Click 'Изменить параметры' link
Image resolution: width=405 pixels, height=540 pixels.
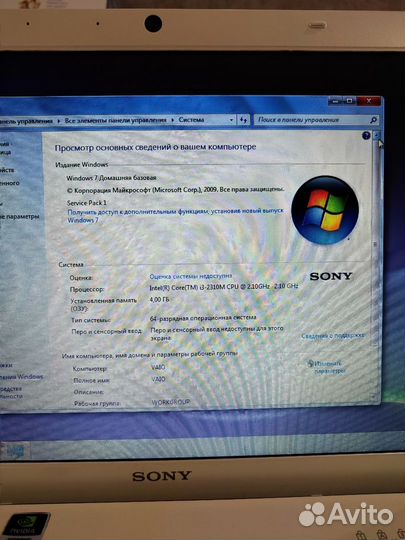(x=329, y=367)
